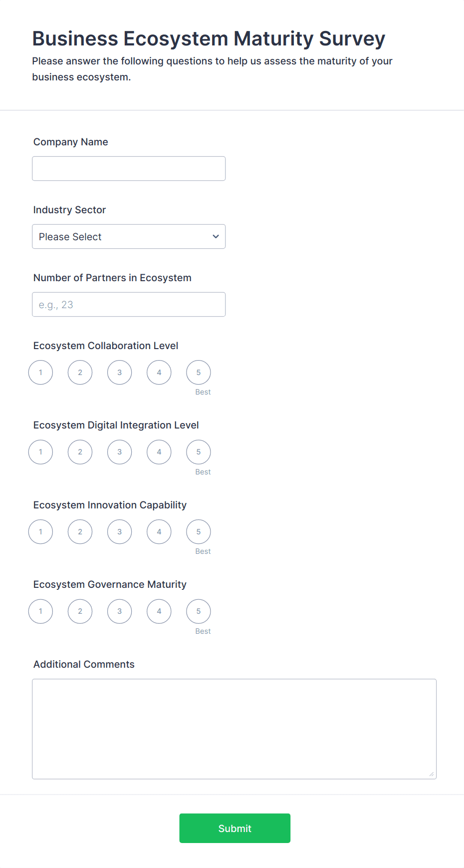Choose rating 2 for Ecosystem Collaboration Level

point(80,372)
